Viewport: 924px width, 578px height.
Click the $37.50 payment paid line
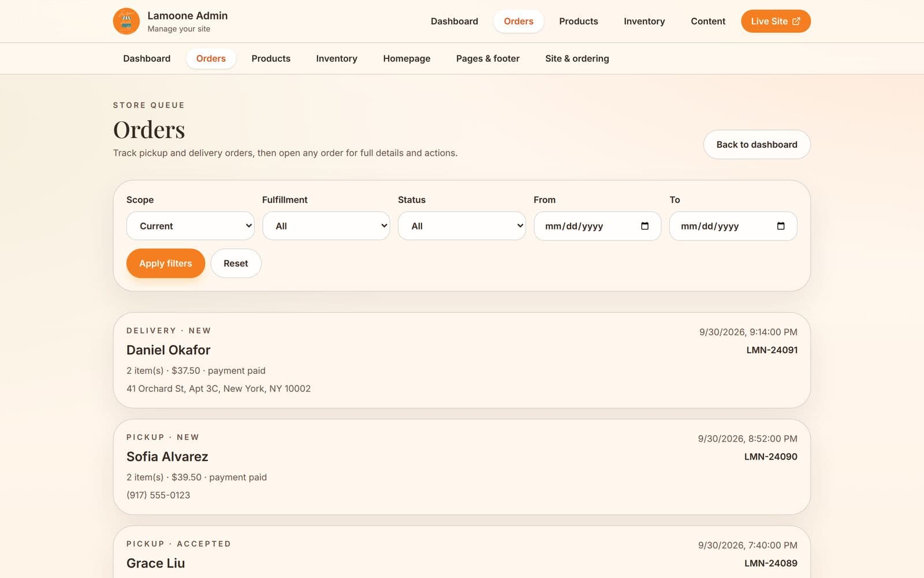click(196, 370)
